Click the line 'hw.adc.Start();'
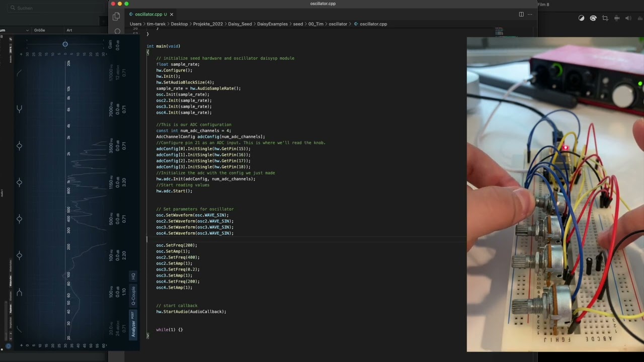The image size is (644, 362). (x=174, y=191)
